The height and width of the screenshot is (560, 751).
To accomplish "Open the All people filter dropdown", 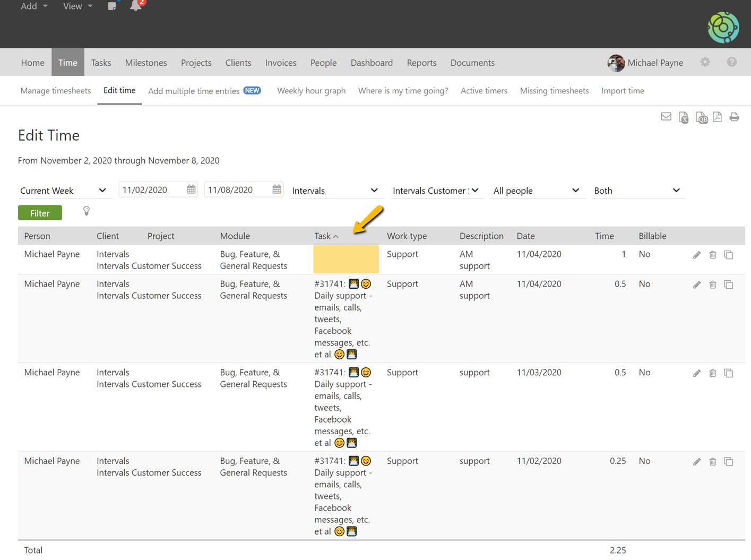I will click(x=536, y=191).
